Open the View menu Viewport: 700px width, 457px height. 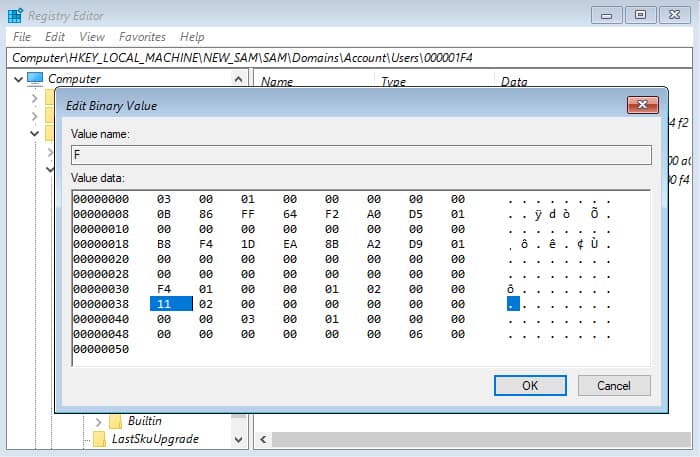(x=92, y=37)
